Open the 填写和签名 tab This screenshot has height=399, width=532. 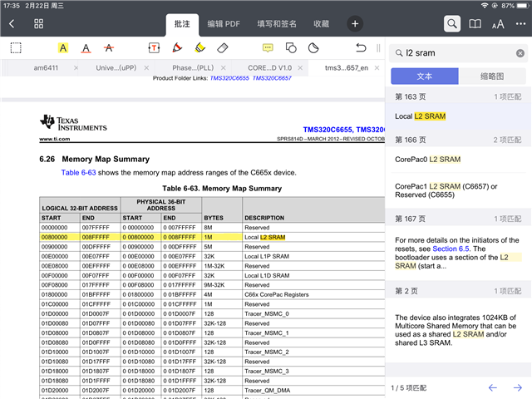pos(278,24)
